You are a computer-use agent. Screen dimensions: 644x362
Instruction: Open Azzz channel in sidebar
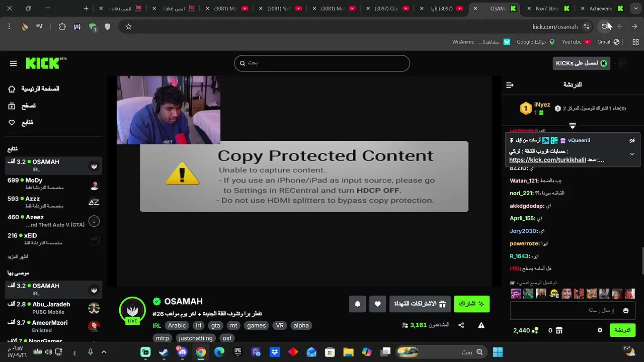pos(53,202)
